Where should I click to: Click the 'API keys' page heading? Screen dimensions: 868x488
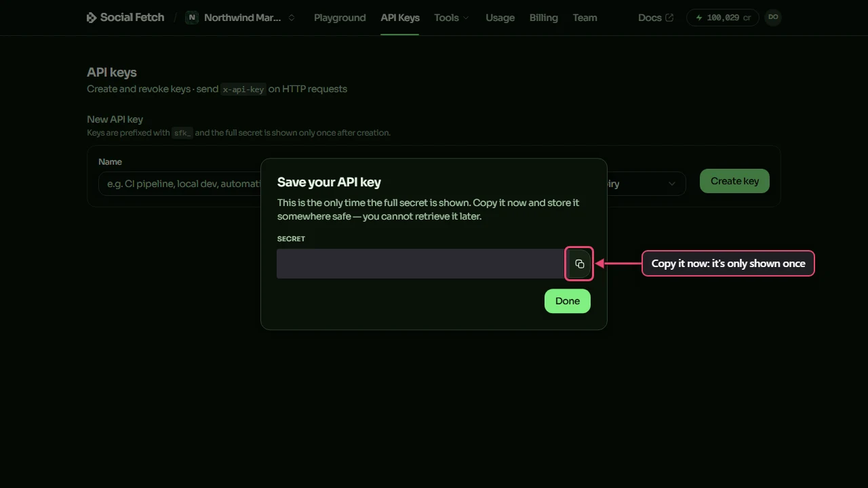[112, 73]
